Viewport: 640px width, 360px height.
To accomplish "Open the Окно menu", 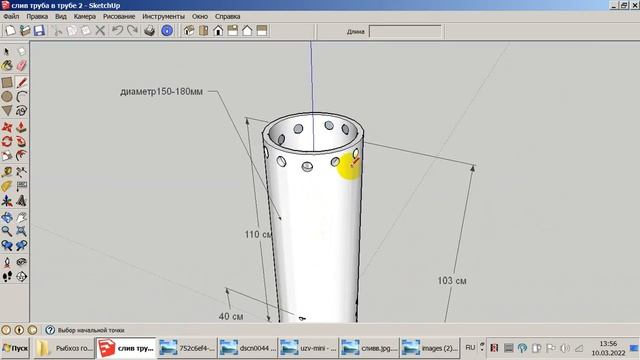I will tap(200, 16).
